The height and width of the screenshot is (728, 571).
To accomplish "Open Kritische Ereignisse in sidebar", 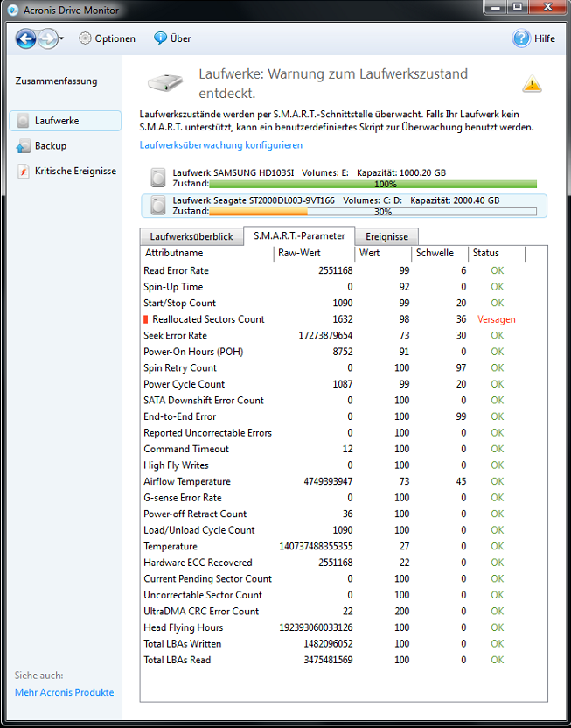I will click(x=66, y=171).
